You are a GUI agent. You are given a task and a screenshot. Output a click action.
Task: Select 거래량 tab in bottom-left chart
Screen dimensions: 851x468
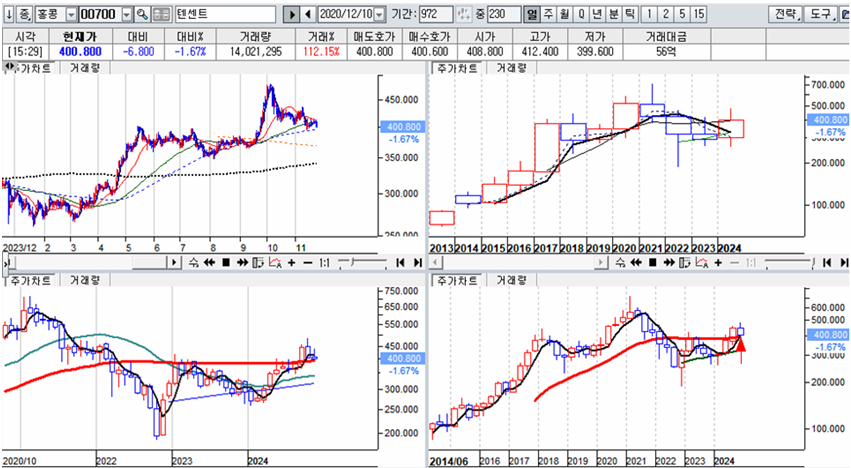coord(85,280)
